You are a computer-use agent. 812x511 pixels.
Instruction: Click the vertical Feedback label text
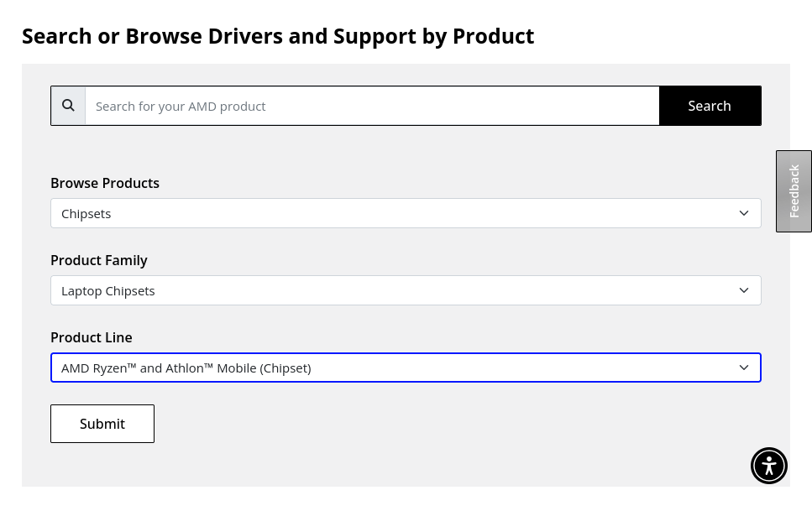click(794, 191)
